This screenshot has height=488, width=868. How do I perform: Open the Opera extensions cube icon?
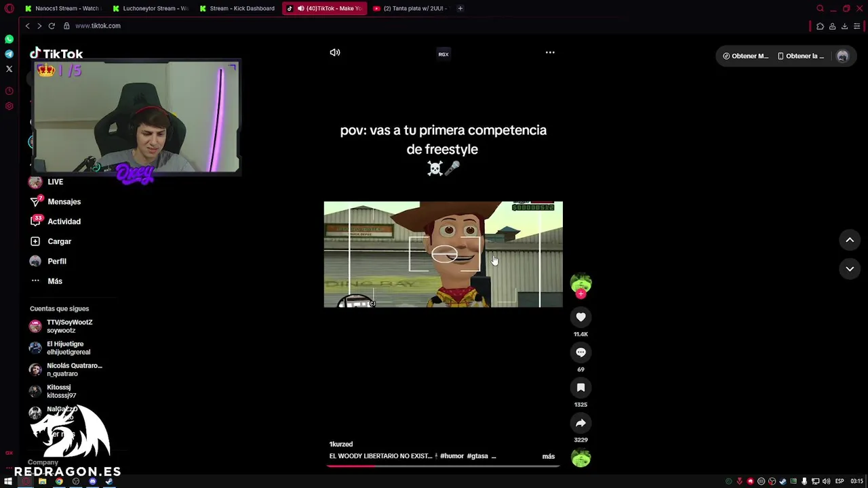click(820, 26)
